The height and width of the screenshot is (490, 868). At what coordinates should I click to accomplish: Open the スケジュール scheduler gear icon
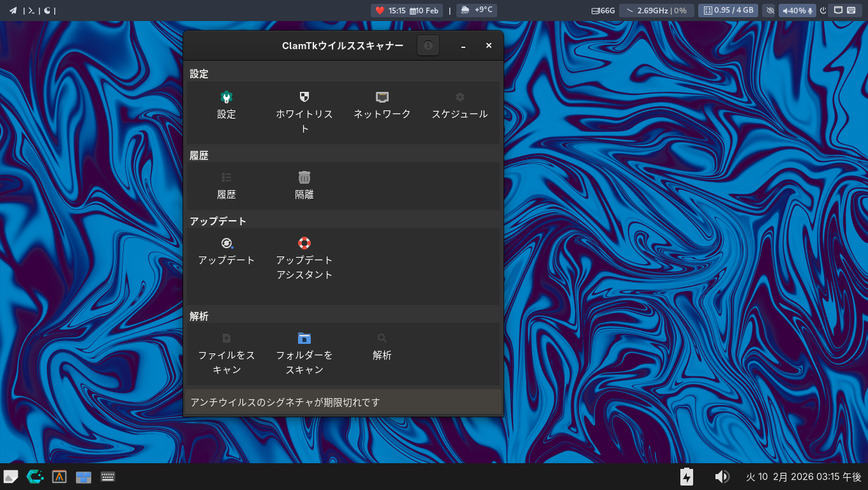pos(460,98)
